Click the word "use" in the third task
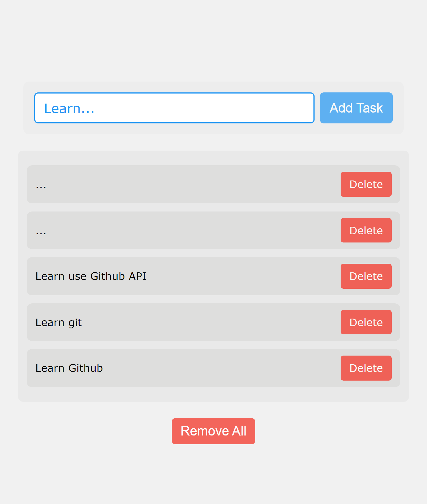This screenshot has height=504, width=427. click(x=77, y=276)
